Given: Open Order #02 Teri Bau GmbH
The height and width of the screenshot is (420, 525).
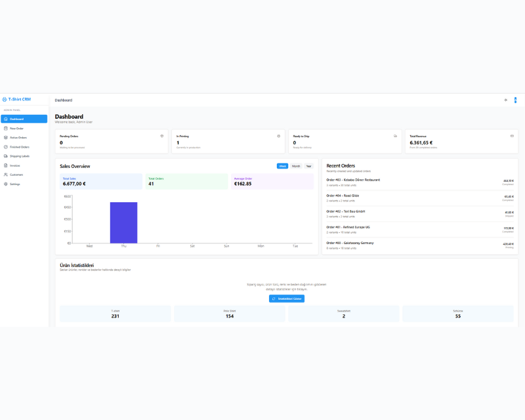Looking at the screenshot, I should [420, 213].
